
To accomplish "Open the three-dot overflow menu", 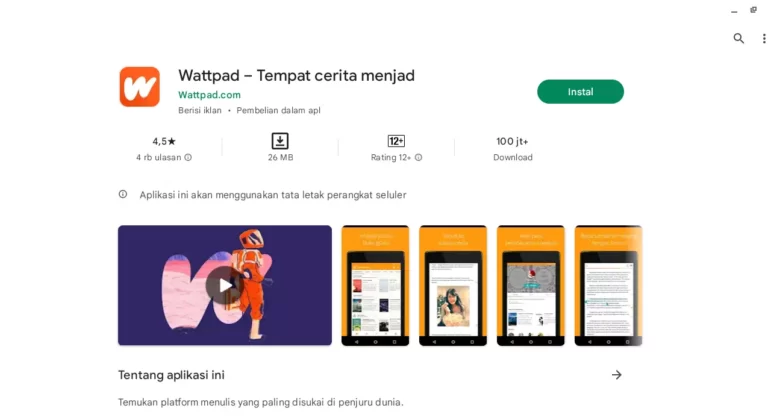I will pos(764,38).
